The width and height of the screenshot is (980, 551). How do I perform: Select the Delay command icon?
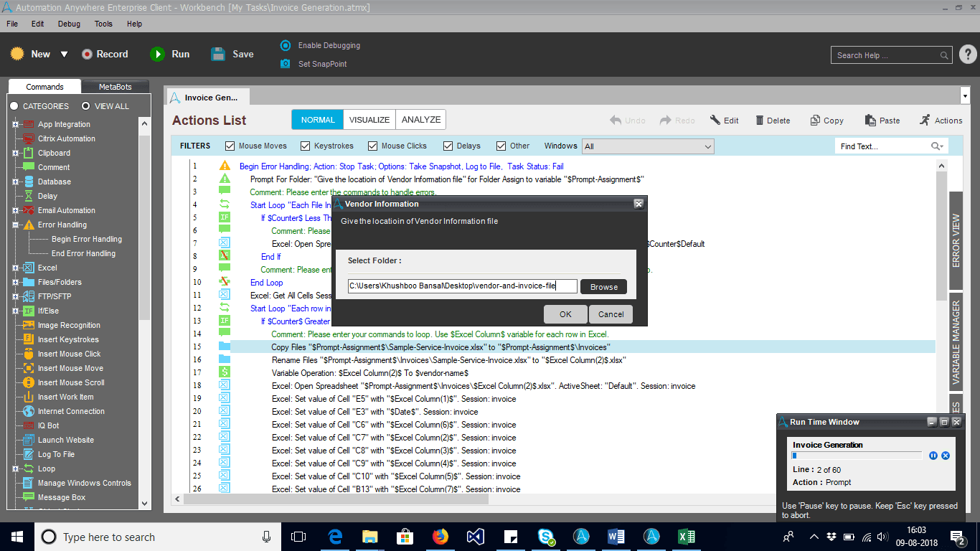[29, 196]
